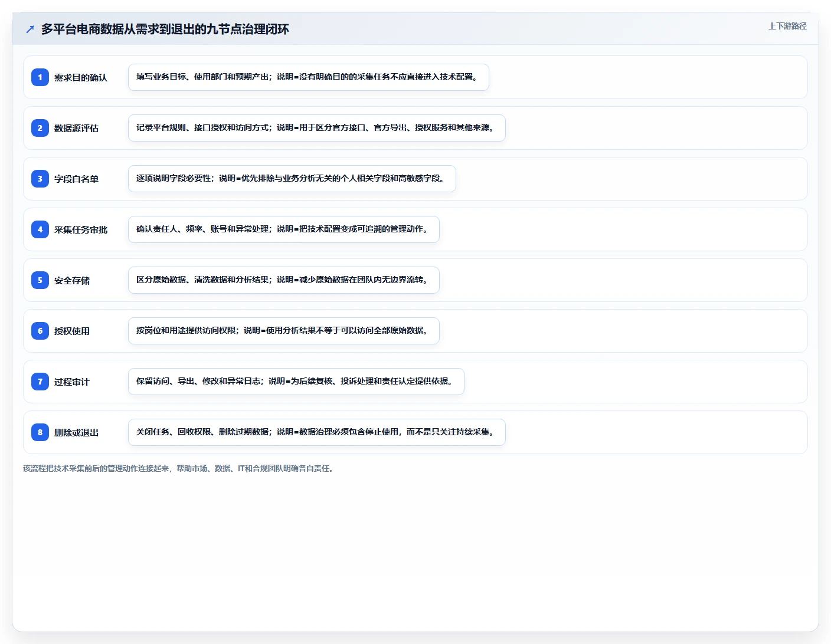Screen dimensions: 831x644
Task: Open the description box starting 按岗位和用途
Action: (x=284, y=331)
